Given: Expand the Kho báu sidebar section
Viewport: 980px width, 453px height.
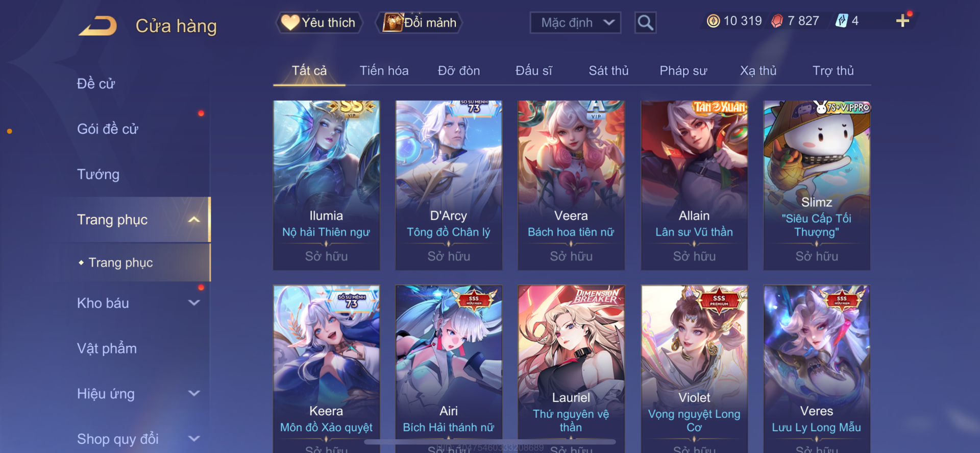Looking at the screenshot, I should pos(193,303).
